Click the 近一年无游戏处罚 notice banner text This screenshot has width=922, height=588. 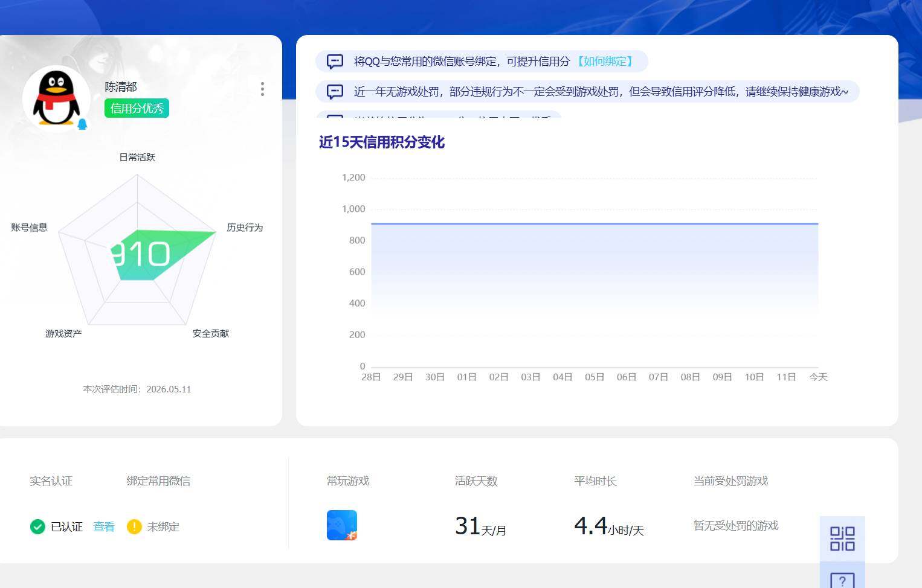click(x=601, y=91)
